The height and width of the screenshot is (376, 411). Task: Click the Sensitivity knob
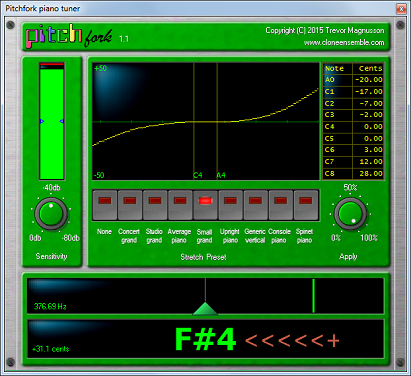[x=51, y=214]
